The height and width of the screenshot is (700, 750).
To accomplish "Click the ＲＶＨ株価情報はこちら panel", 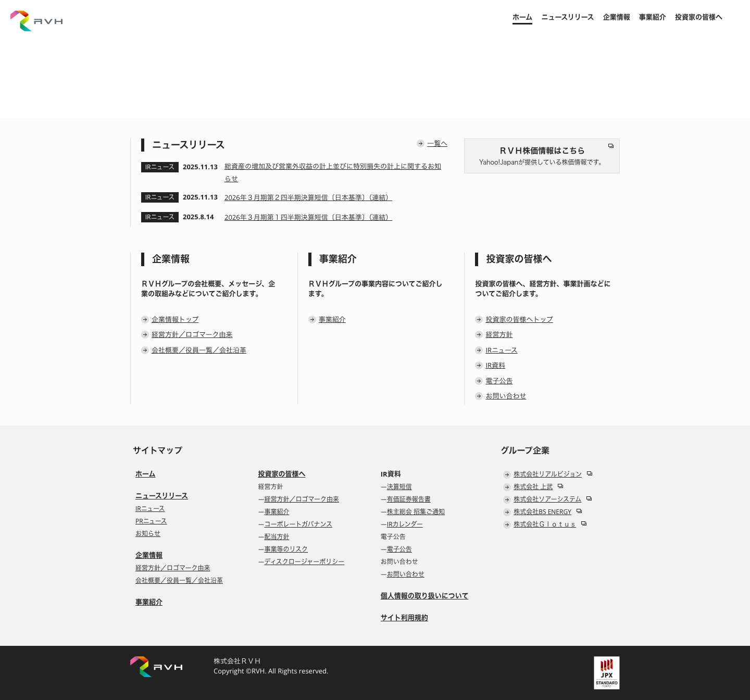I will (x=541, y=155).
